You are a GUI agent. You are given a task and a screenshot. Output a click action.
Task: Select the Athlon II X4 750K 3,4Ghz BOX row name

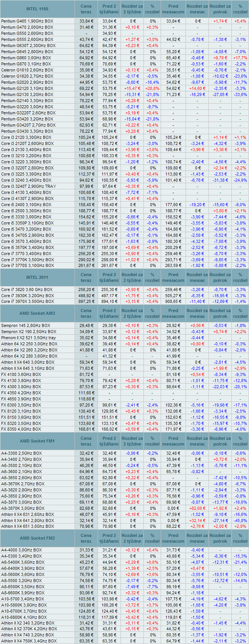point(29,641)
